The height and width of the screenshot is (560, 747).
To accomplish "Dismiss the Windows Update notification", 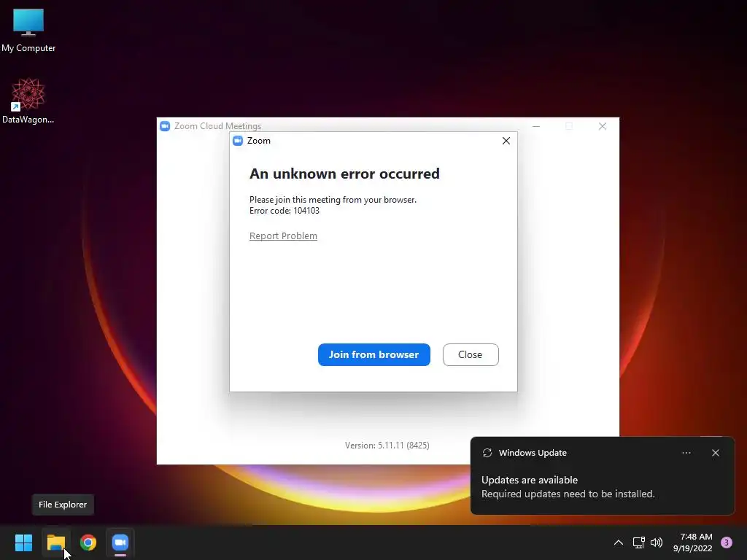I will tap(716, 453).
